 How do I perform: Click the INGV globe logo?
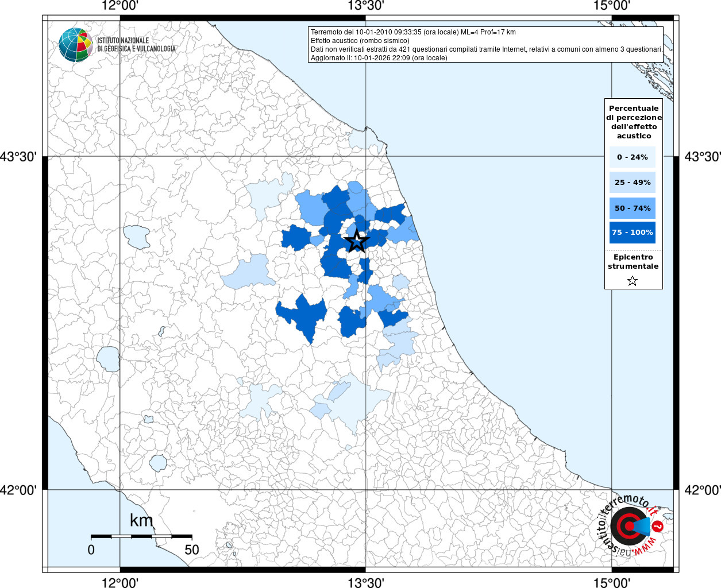coord(75,45)
